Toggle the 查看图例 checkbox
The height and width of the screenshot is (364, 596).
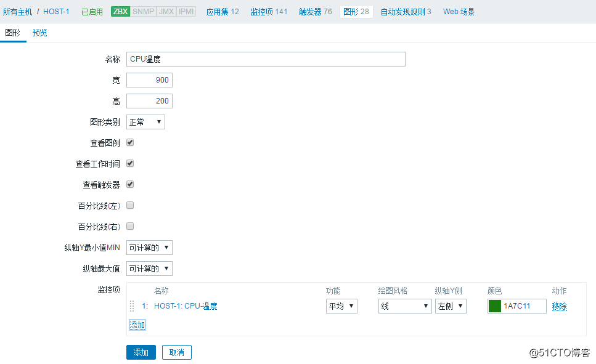point(130,142)
